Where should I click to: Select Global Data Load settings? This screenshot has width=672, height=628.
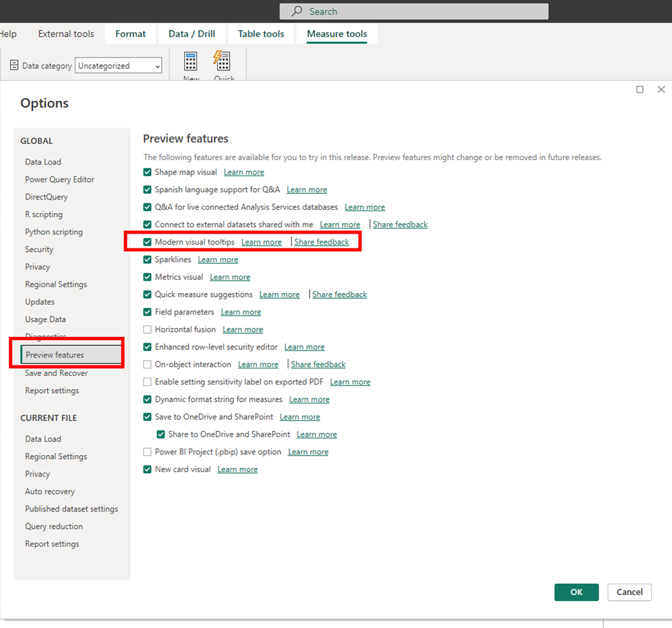click(x=43, y=162)
